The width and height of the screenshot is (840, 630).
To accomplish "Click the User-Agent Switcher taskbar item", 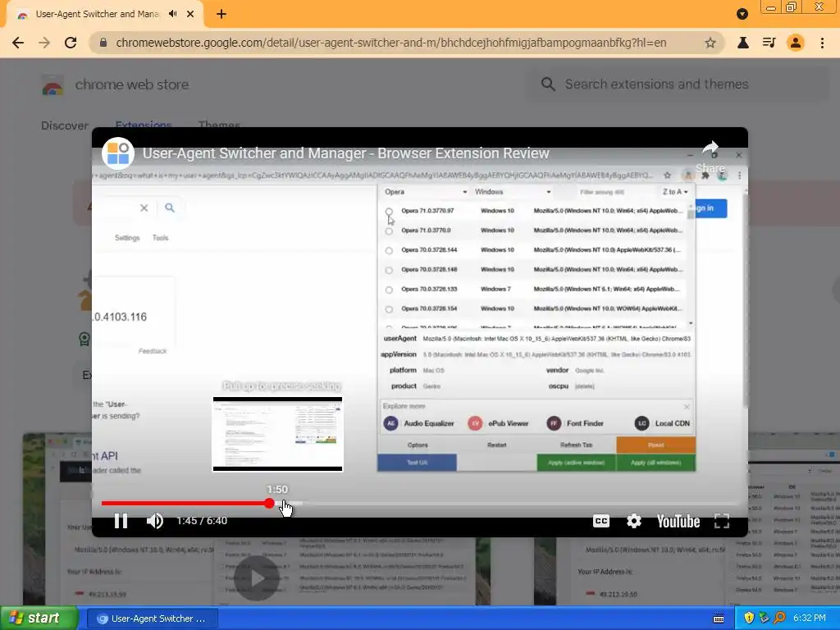I will [152, 619].
